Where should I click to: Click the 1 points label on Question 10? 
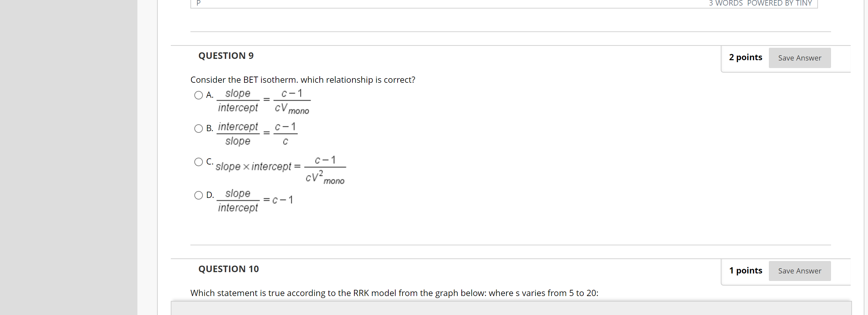(745, 270)
